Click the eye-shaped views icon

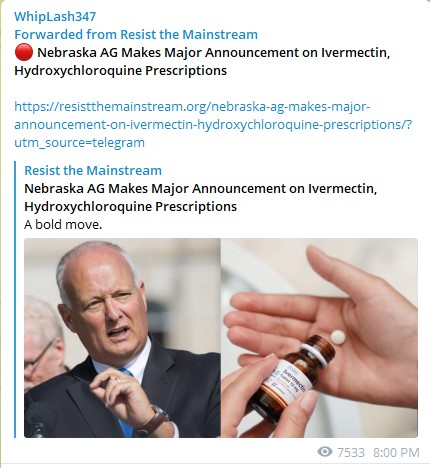click(325, 452)
